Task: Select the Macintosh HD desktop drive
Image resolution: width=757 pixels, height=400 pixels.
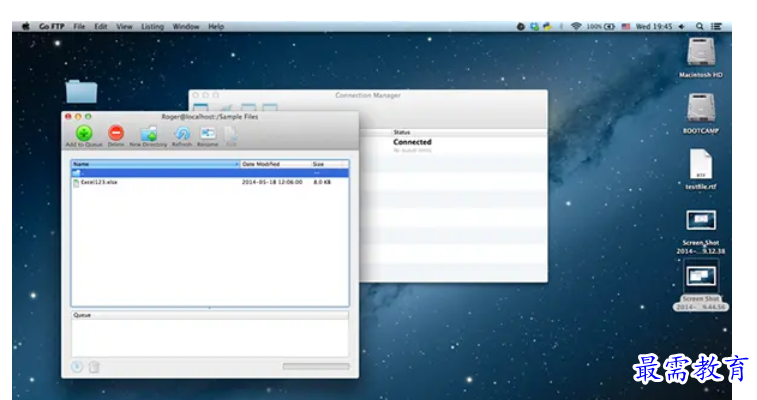Action: [701, 57]
